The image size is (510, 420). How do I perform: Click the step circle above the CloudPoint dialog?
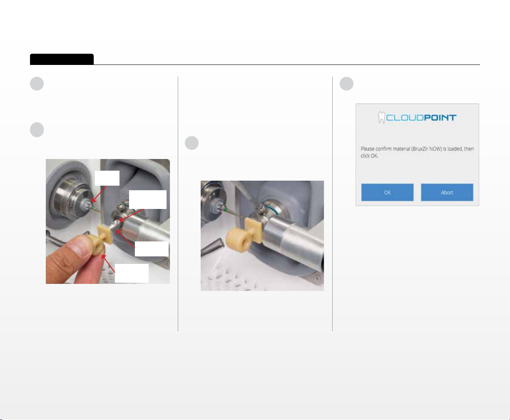347,84
